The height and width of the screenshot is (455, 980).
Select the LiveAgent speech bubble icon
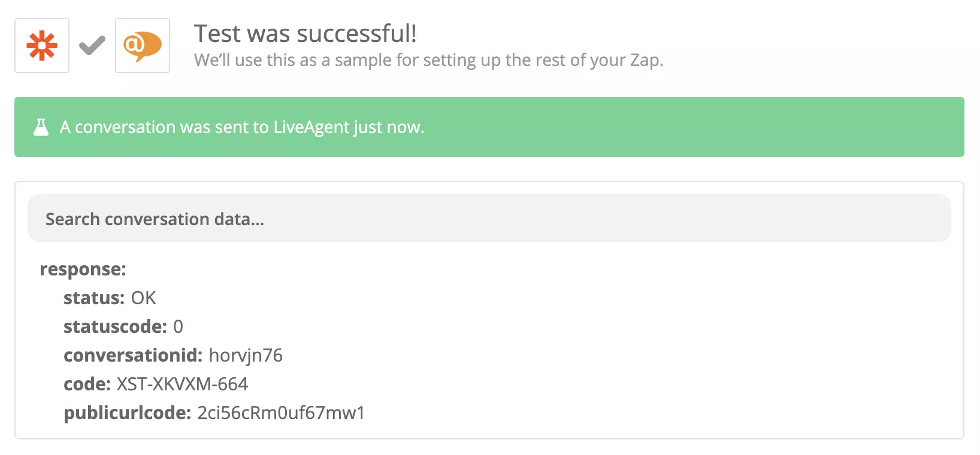(x=142, y=45)
